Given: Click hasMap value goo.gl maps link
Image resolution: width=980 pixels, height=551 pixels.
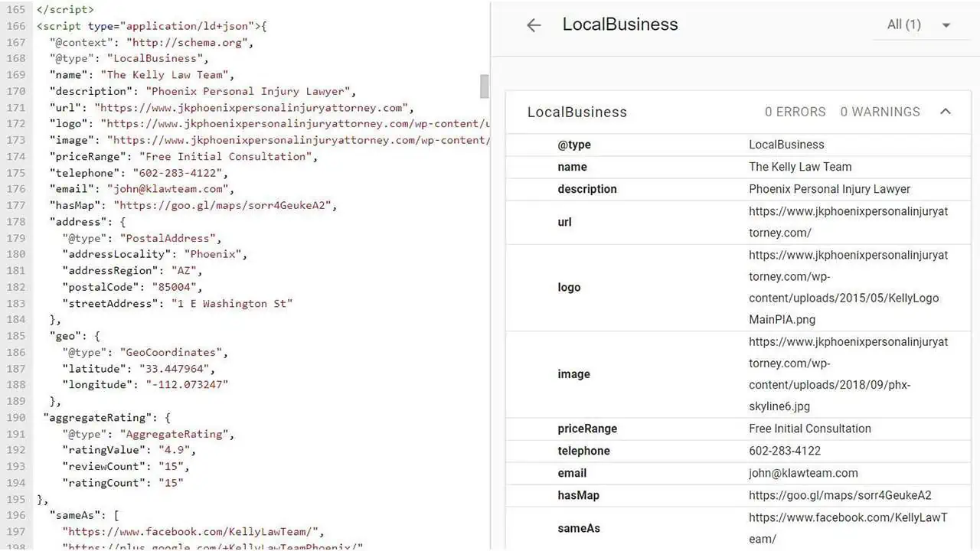Looking at the screenshot, I should pyautogui.click(x=840, y=495).
